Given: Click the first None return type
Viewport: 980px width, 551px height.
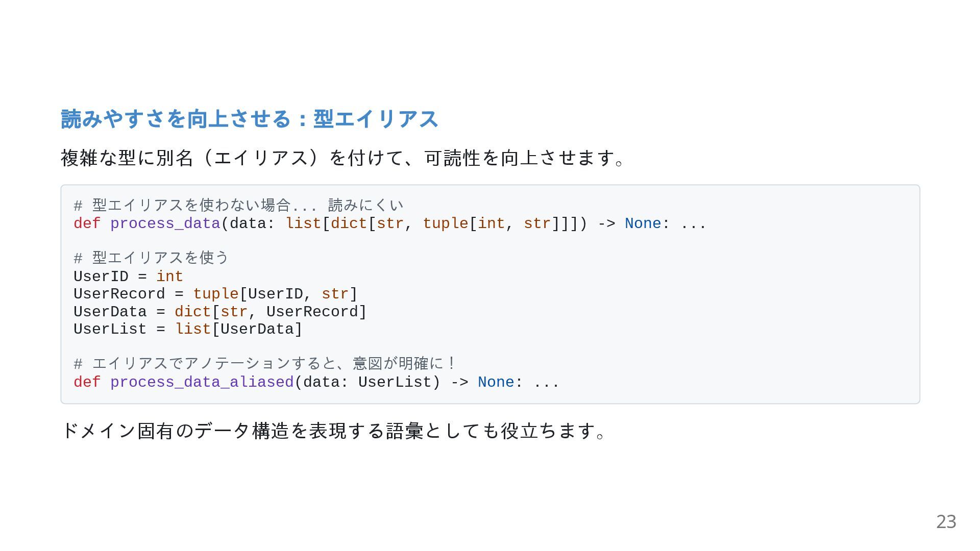Looking at the screenshot, I should tap(643, 223).
